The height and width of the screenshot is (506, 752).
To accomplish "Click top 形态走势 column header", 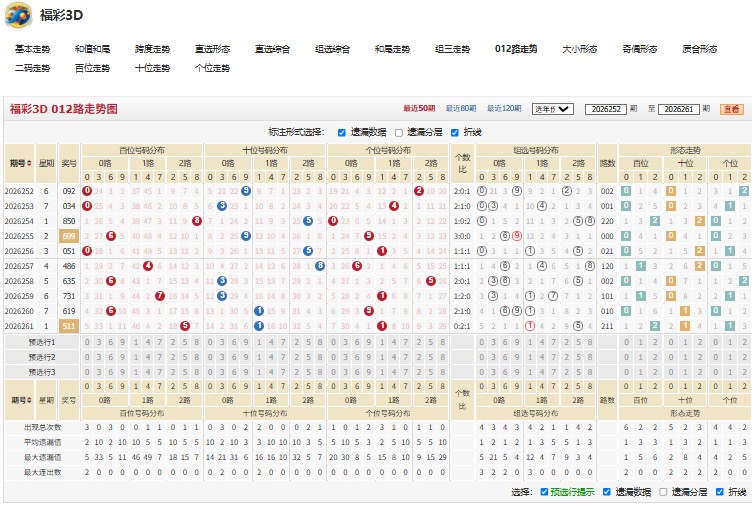I will pyautogui.click(x=685, y=150).
